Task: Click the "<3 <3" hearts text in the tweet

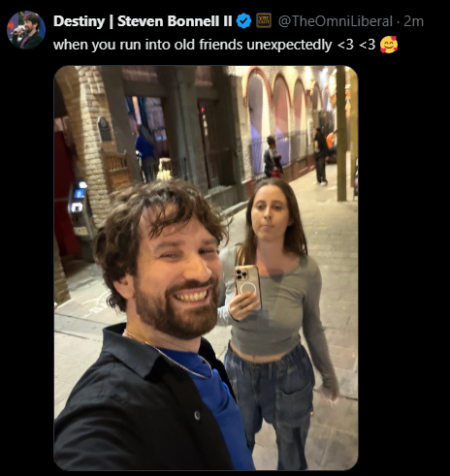Action: 356,45
